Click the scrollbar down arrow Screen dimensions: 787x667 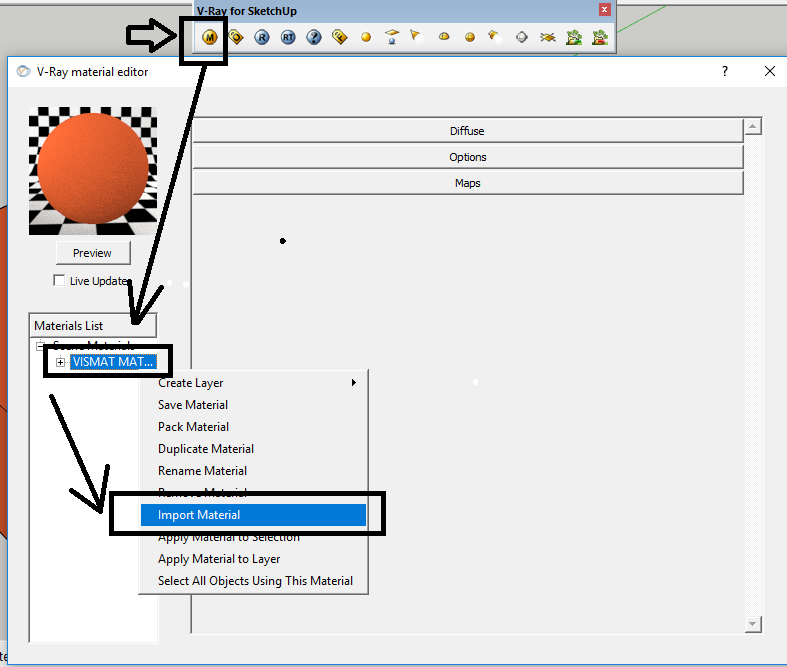(752, 624)
